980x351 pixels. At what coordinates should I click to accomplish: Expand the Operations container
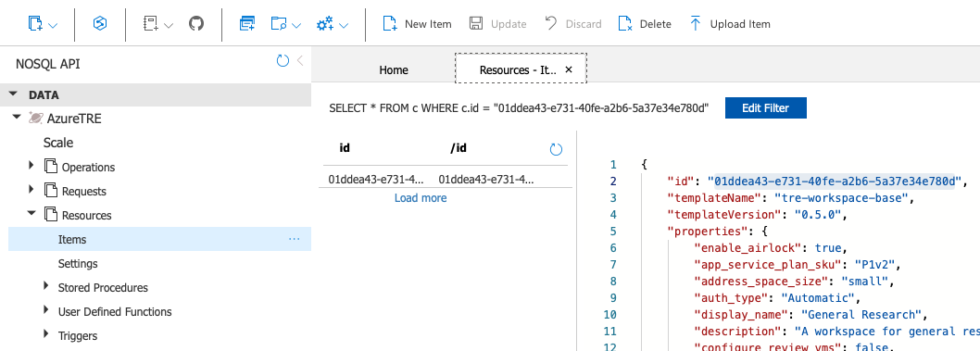tap(31, 166)
